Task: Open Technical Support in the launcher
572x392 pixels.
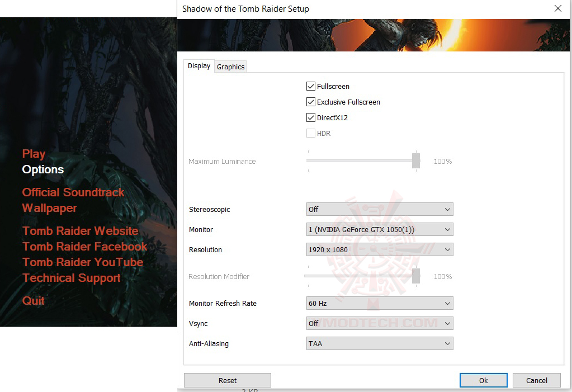Action: pos(72,278)
